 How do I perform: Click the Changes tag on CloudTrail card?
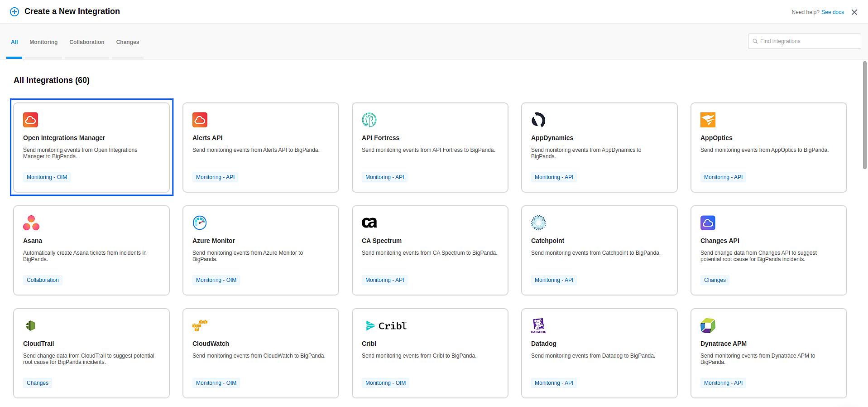pyautogui.click(x=38, y=383)
